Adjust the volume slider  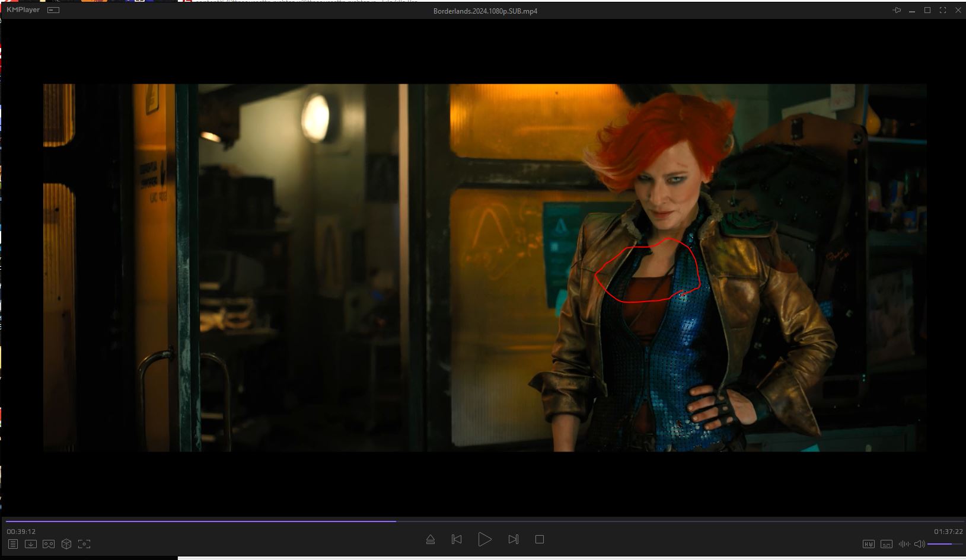[x=943, y=544]
